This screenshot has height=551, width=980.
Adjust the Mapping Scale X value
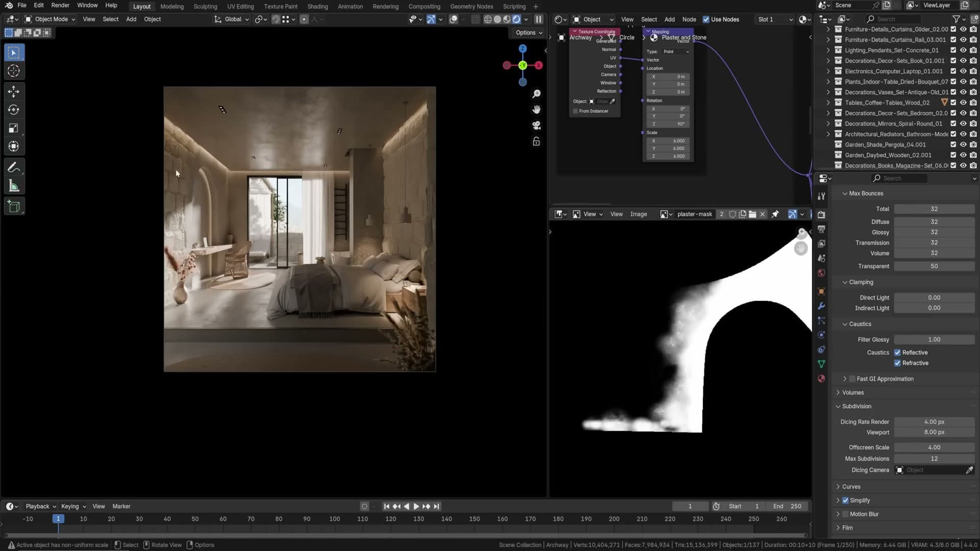669,141
